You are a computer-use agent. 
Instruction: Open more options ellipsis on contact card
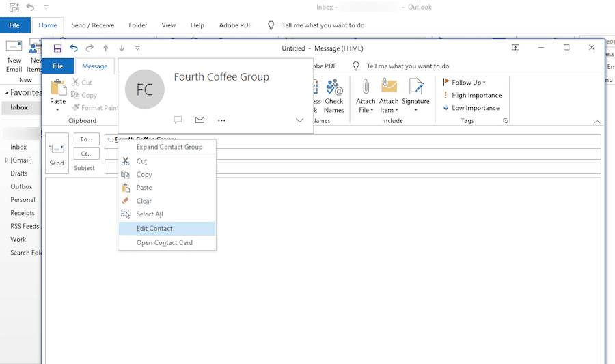point(221,120)
